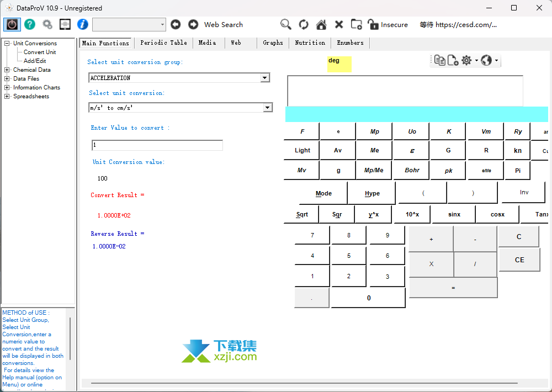
Task: Click the magnifying glass search icon
Action: click(x=285, y=24)
